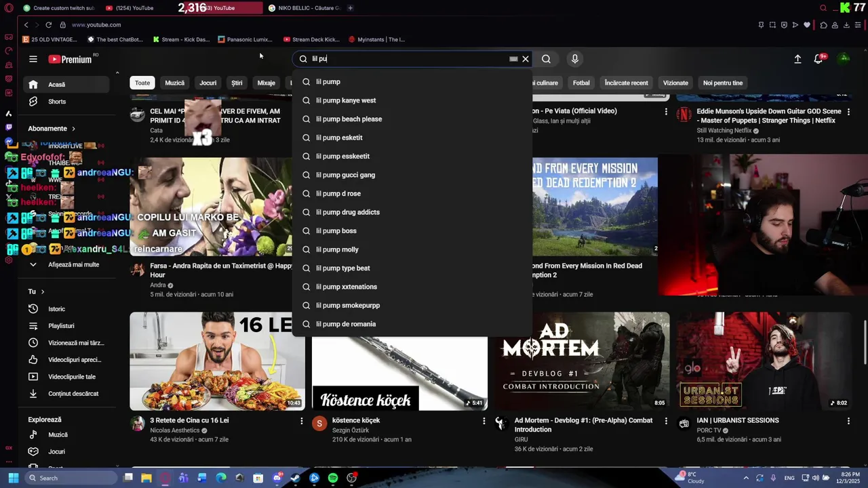Play '3 Retete de Cina cu 16 Lei' thumbnail
This screenshot has width=868, height=488.
pos(217,361)
